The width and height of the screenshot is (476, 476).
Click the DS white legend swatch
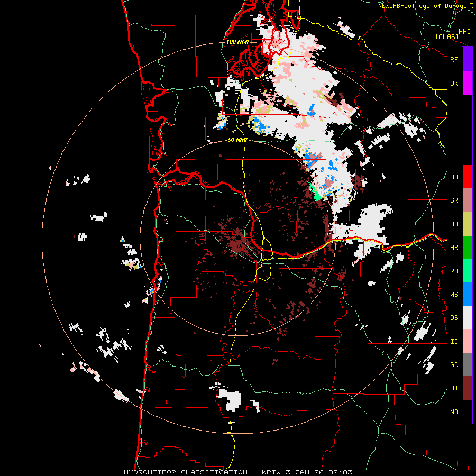(467, 317)
